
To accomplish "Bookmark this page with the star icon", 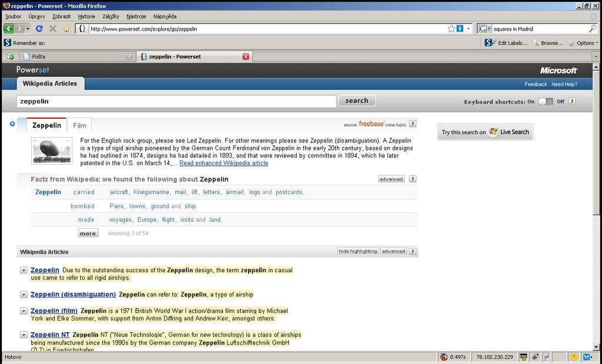I will pos(451,28).
